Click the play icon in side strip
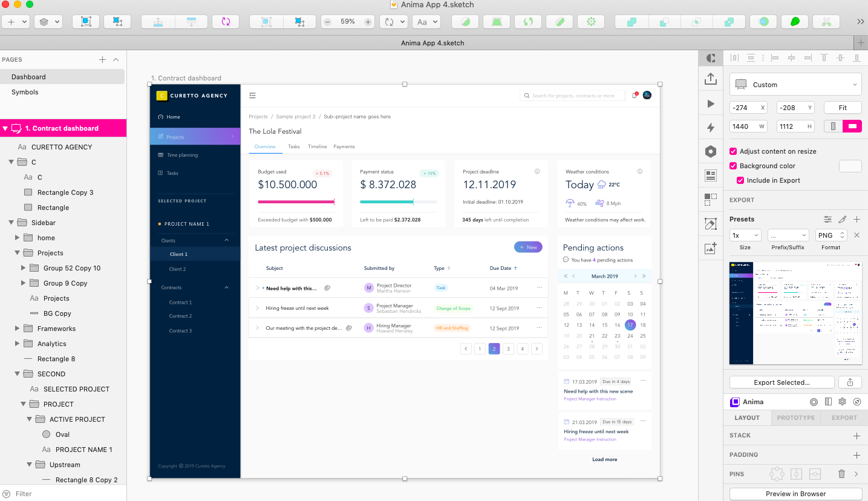 (711, 103)
